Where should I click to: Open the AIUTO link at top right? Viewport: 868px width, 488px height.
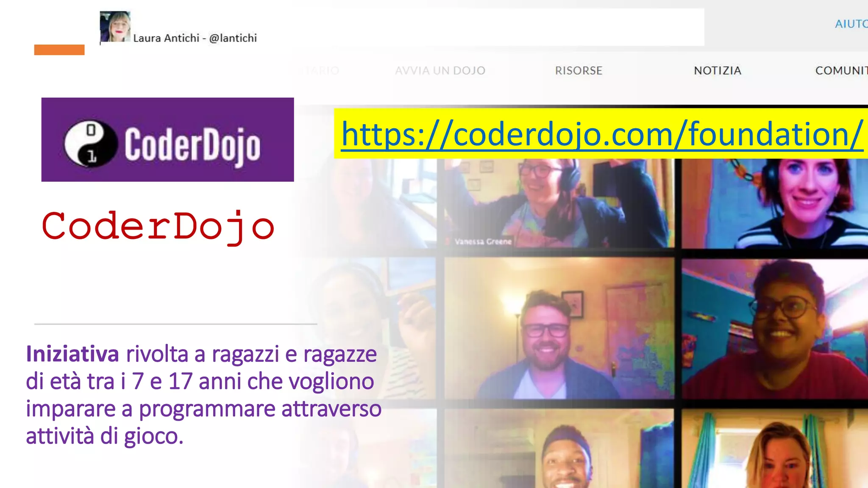[851, 24]
